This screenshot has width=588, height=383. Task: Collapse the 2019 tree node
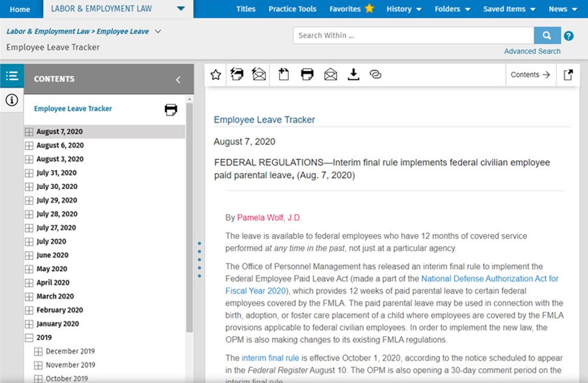[29, 337]
